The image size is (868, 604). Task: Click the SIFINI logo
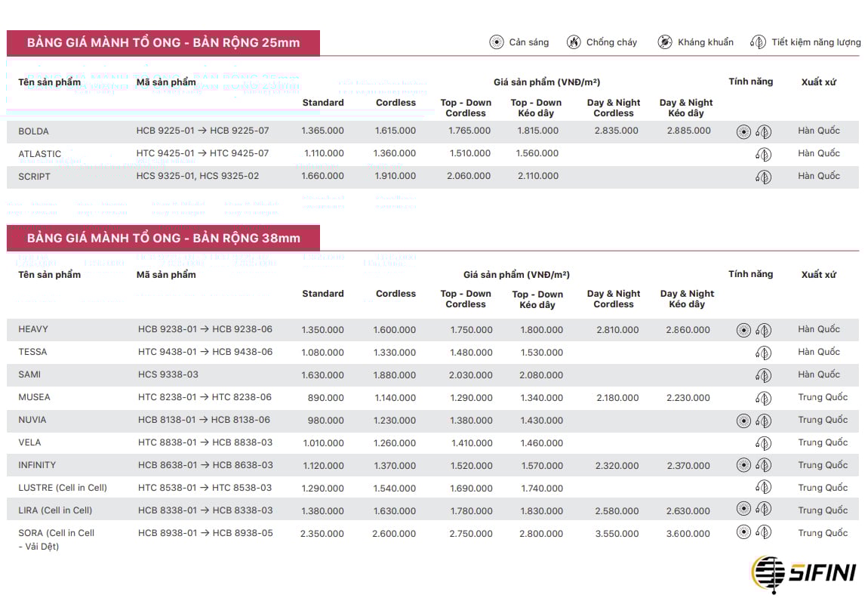click(804, 573)
